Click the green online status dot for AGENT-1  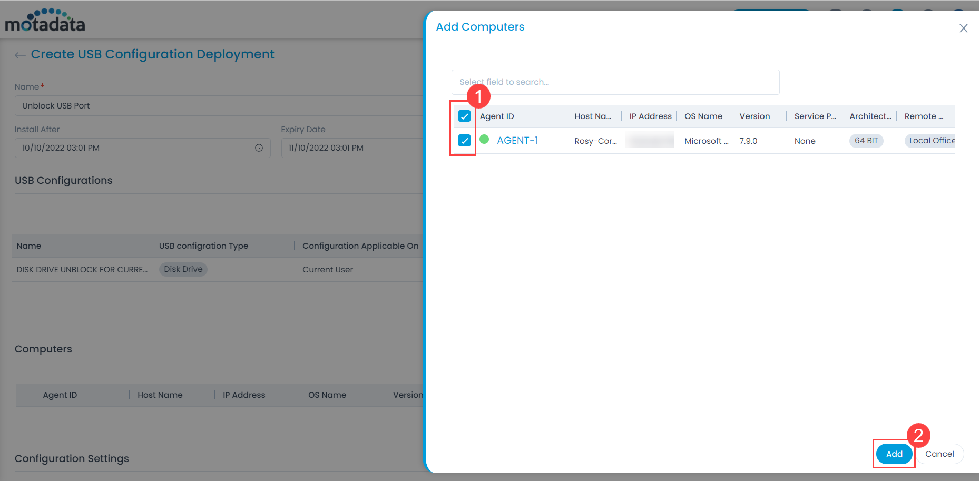pos(484,140)
